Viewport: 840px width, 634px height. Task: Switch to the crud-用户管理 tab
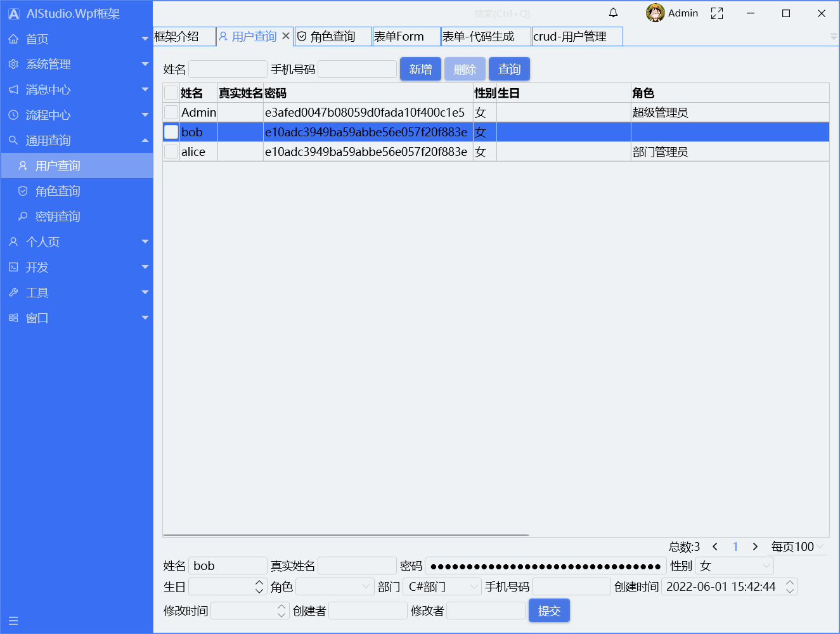tap(577, 37)
